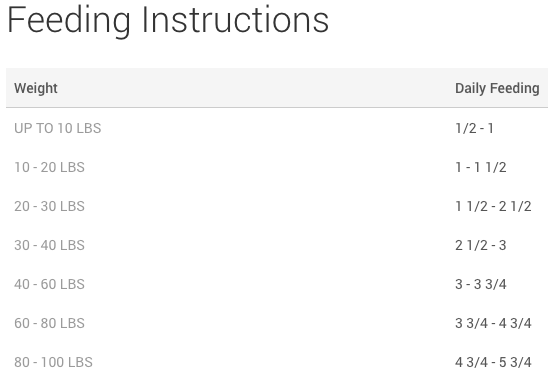This screenshot has width=548, height=376.
Task: Click the 80 - 100 LBS weight cell
Action: point(53,362)
